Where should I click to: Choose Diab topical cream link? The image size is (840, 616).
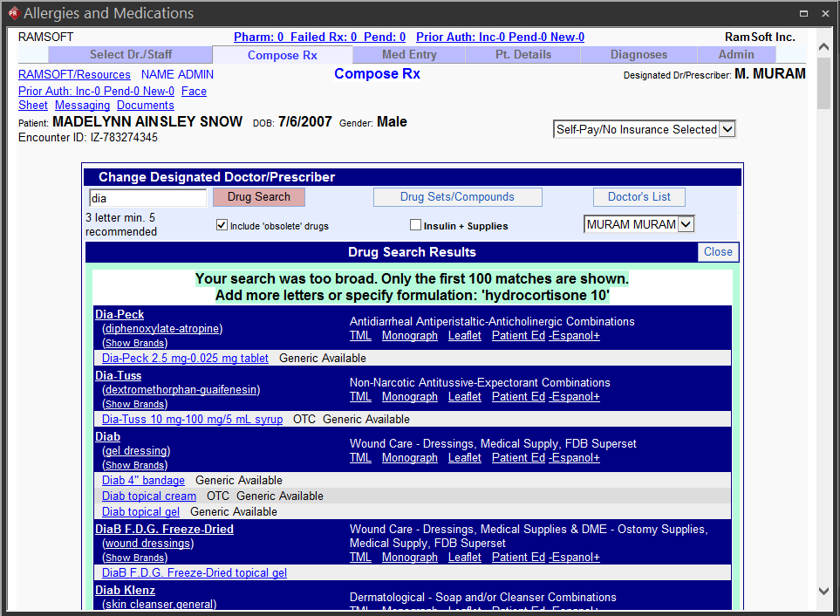(x=149, y=496)
